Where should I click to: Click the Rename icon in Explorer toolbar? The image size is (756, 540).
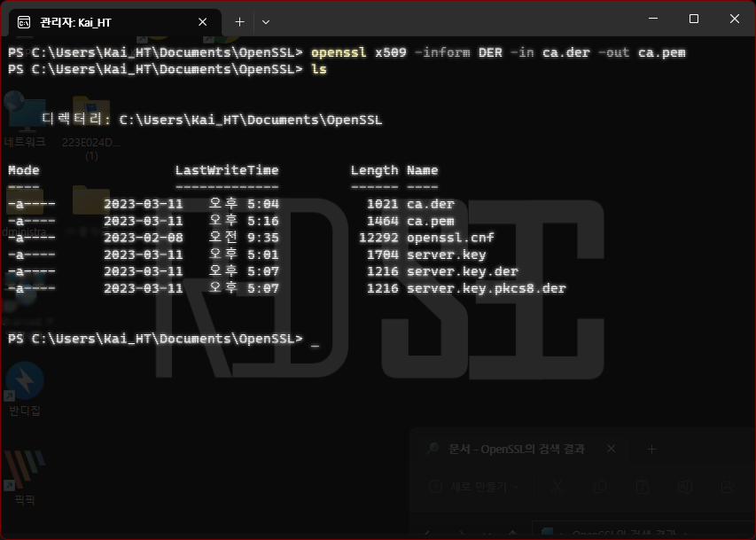pyautogui.click(x=684, y=487)
